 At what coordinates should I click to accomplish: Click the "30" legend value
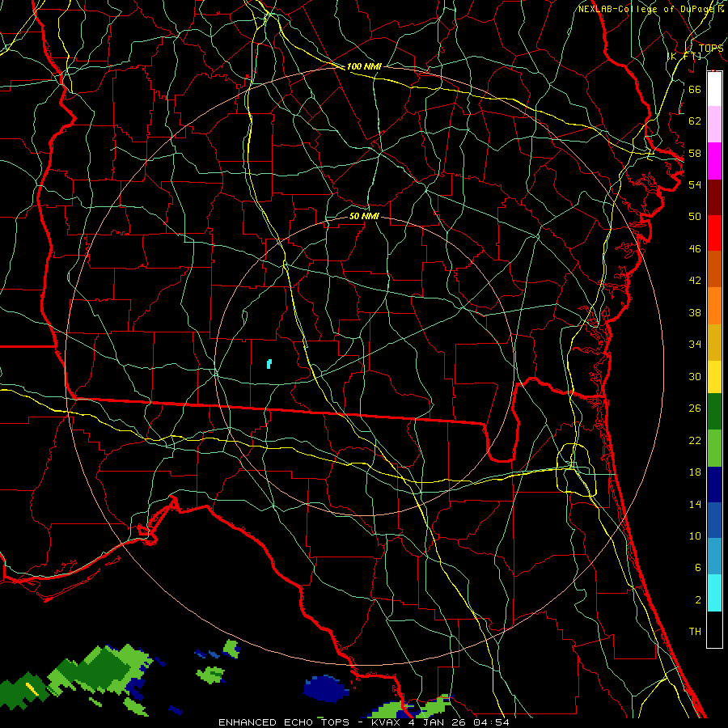[695, 376]
